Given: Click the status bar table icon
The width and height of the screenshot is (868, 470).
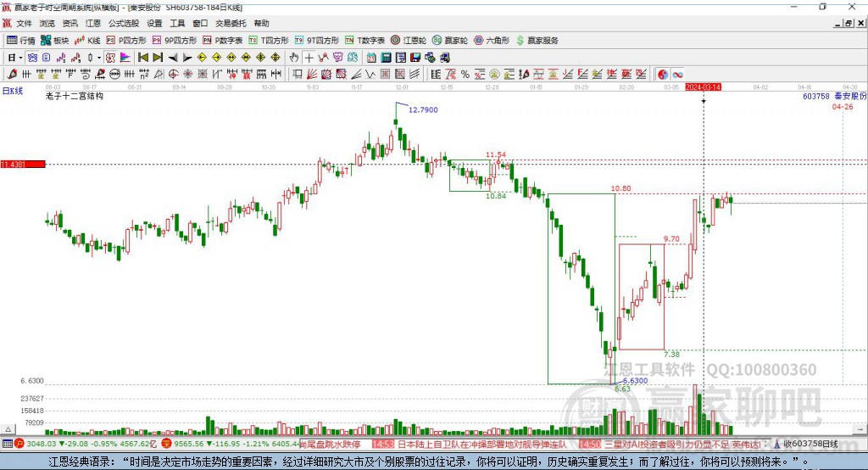Looking at the screenshot, I should pyautogui.click(x=7, y=444).
